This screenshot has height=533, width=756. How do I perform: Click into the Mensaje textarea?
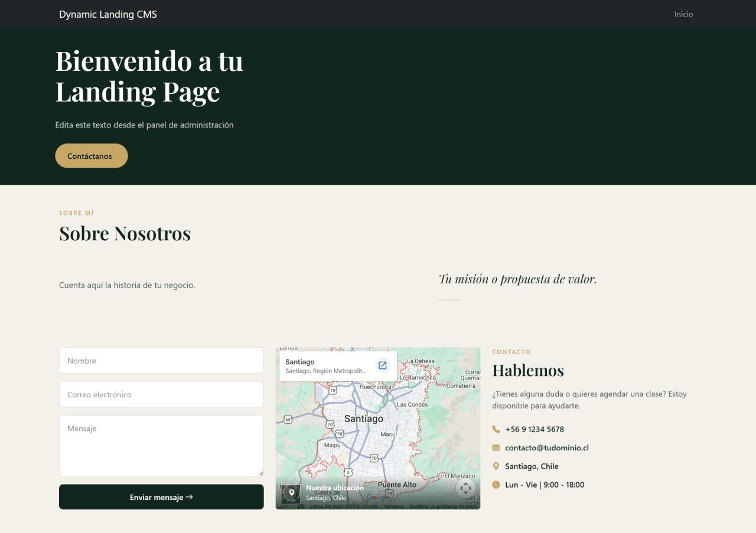[x=161, y=446]
